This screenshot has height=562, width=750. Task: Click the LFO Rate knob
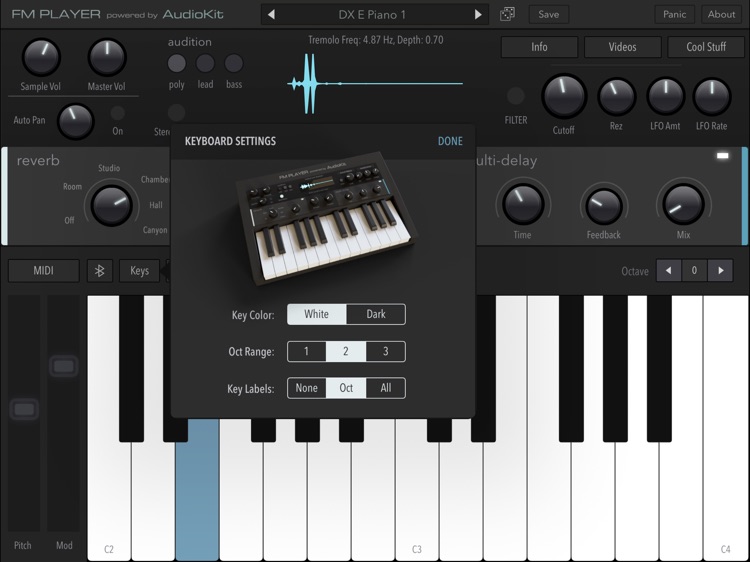[x=712, y=96]
